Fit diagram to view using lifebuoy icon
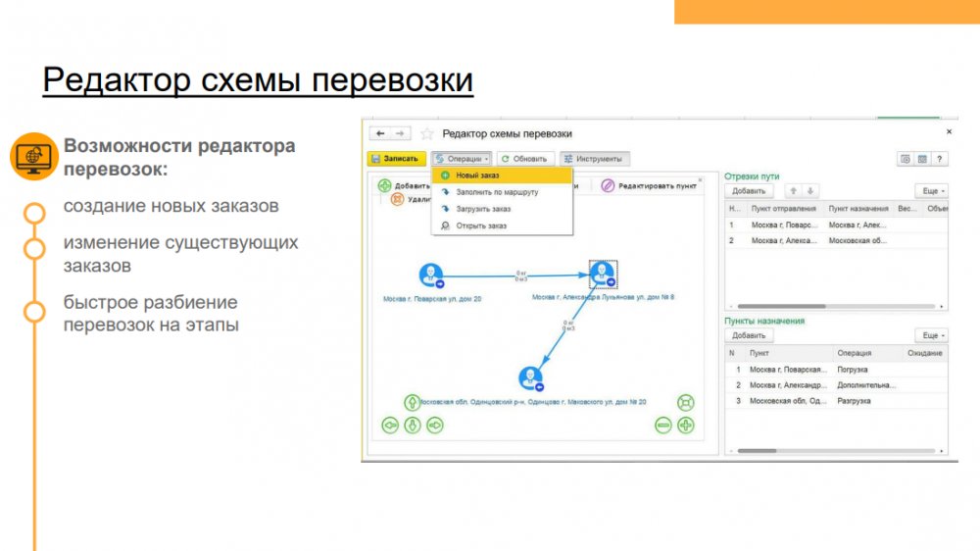This screenshot has height=551, width=980. coord(686,402)
